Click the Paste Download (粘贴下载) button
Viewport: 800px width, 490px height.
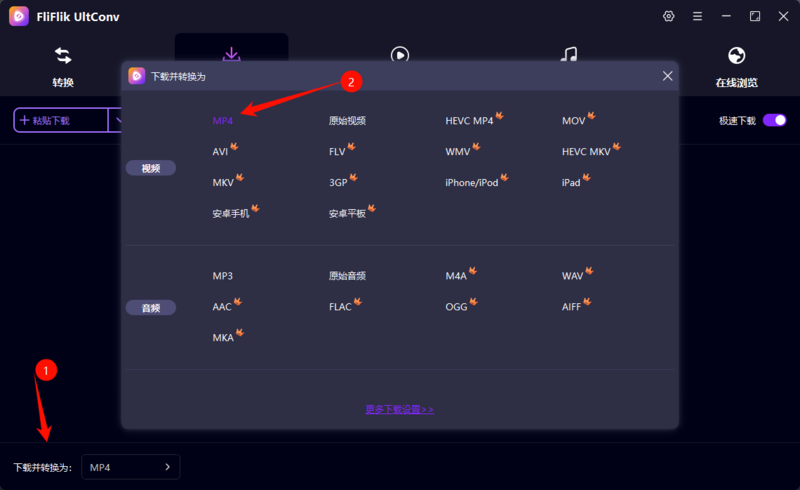coord(60,120)
